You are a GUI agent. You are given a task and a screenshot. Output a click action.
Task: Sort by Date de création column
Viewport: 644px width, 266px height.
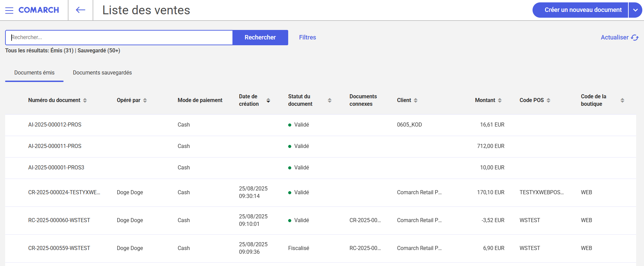click(268, 100)
